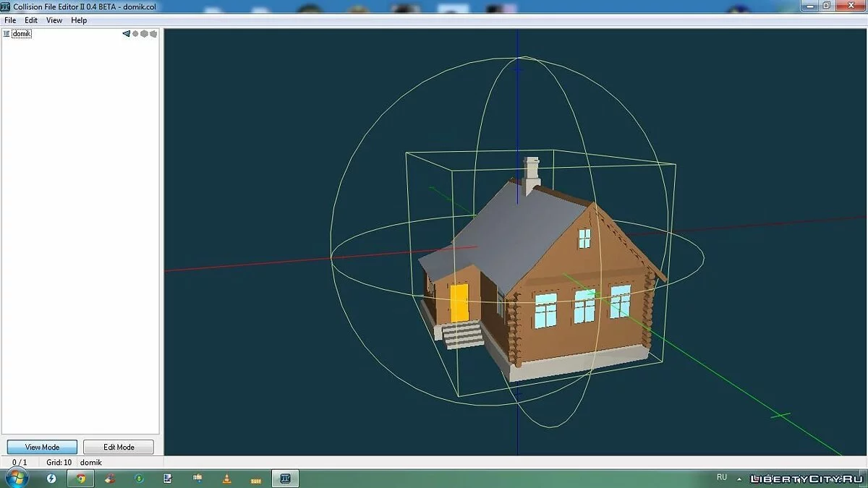
Task: Open the Windows Start menu
Action: 16,478
